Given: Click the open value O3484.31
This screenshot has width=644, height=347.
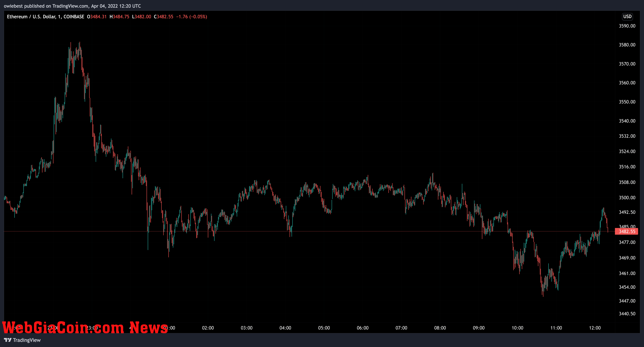Looking at the screenshot, I should [97, 17].
